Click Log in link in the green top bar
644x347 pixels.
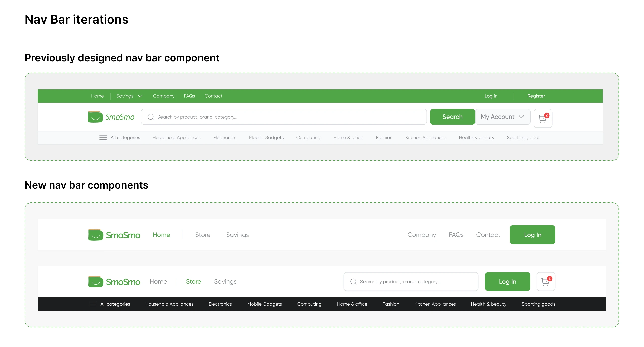[491, 96]
